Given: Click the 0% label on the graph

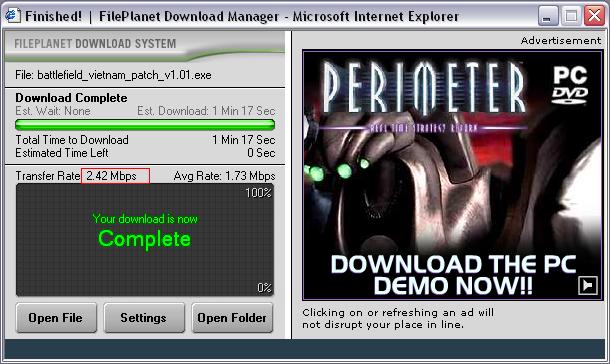Looking at the screenshot, I should click(x=264, y=288).
